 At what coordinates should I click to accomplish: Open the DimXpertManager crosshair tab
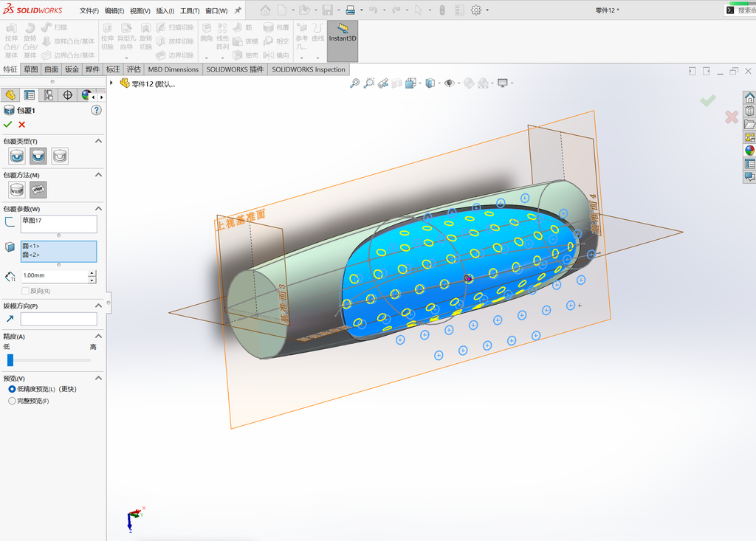click(x=67, y=95)
